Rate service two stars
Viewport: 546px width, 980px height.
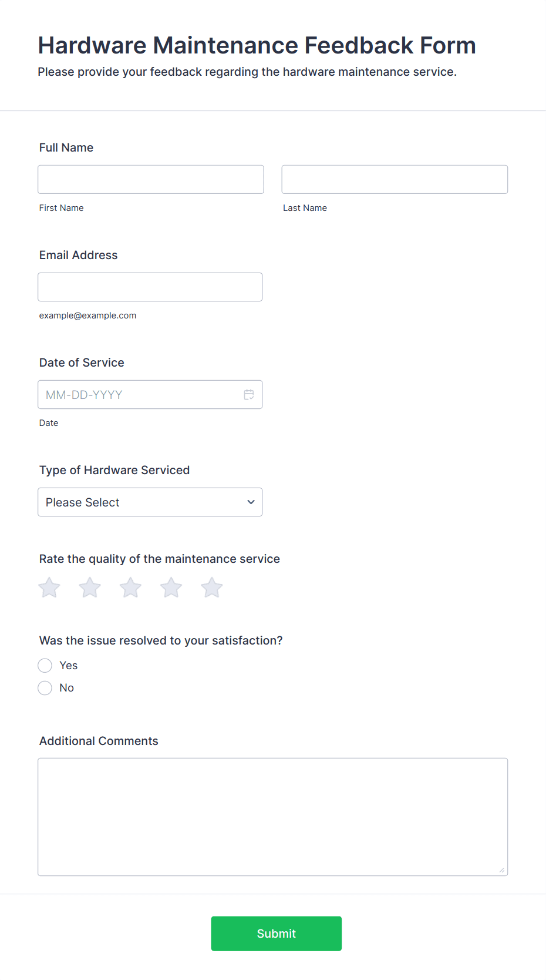(x=90, y=588)
